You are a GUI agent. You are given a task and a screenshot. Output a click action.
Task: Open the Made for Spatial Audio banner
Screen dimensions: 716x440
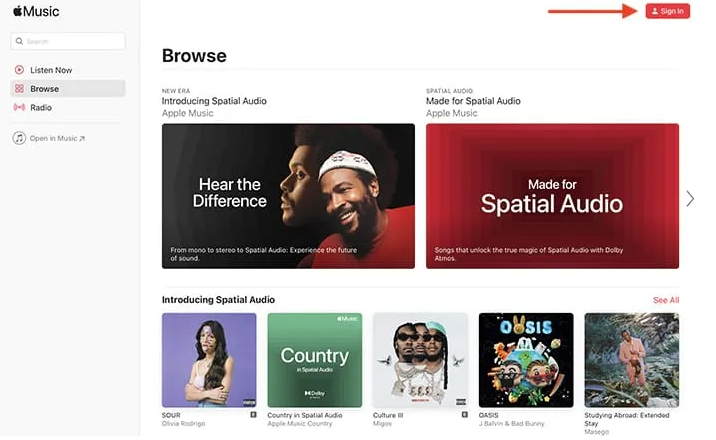(x=552, y=196)
